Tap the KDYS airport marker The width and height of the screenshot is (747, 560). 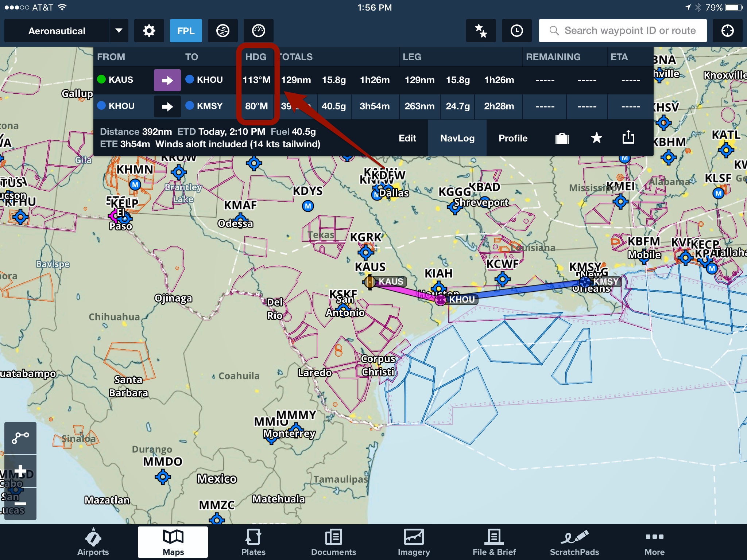pyautogui.click(x=308, y=206)
